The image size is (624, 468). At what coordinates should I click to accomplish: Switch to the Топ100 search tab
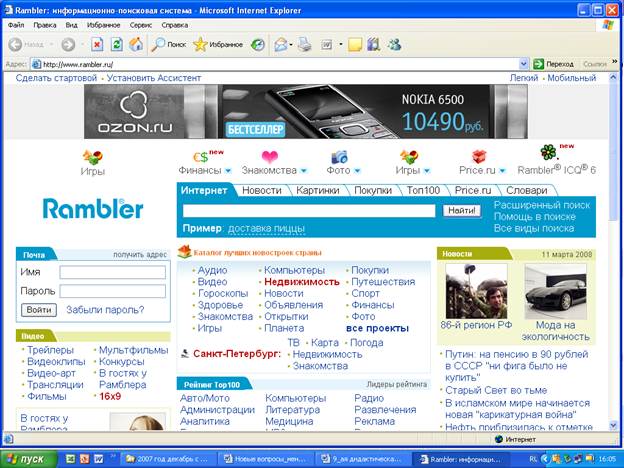pos(423,191)
